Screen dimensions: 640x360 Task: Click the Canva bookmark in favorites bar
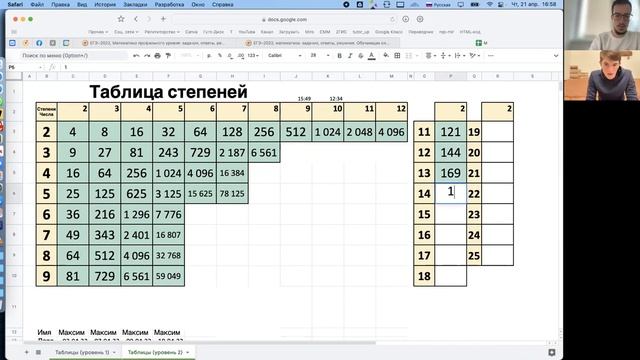(191, 31)
